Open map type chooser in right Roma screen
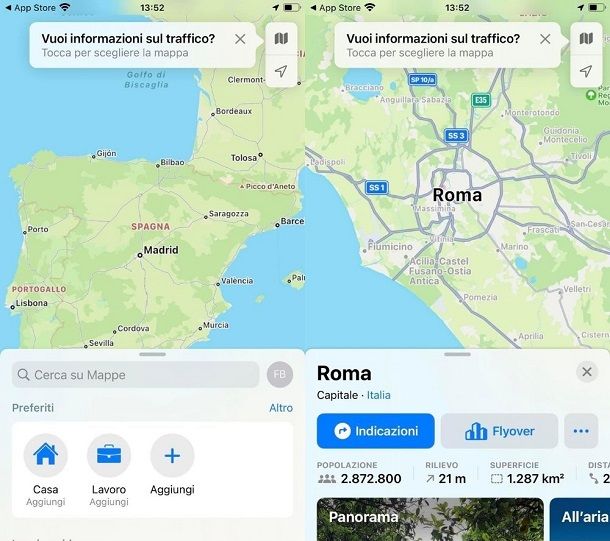 click(586, 39)
